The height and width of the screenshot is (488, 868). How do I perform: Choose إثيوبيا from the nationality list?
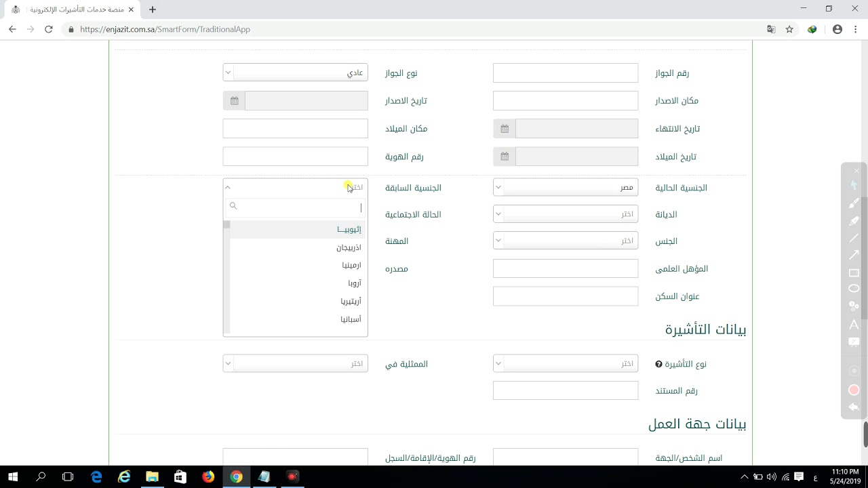(298, 229)
